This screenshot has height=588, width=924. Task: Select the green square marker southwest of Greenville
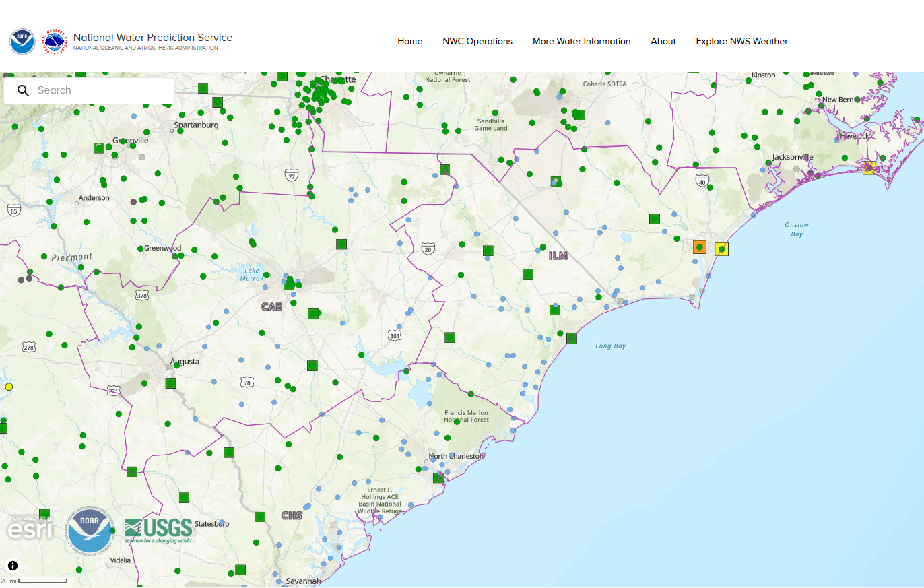[x=100, y=148]
